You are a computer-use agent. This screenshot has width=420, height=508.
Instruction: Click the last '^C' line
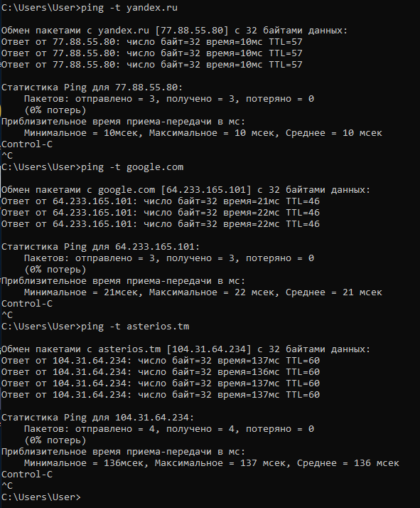[7, 486]
